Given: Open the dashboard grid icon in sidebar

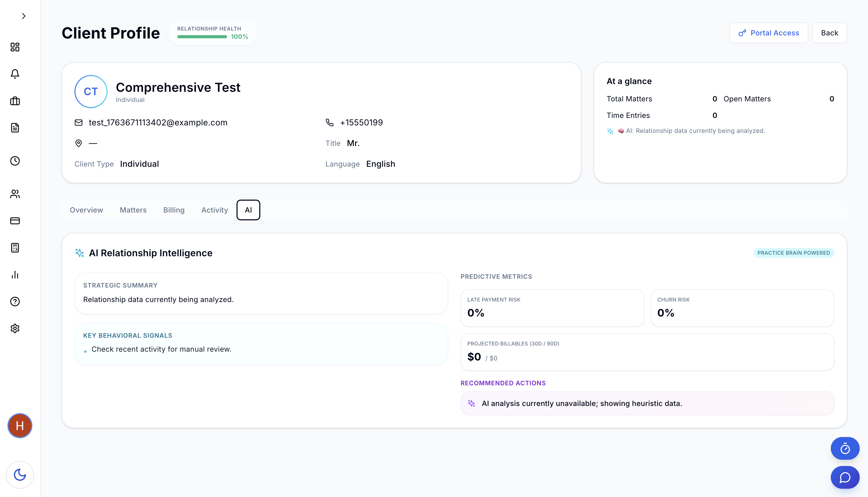Looking at the screenshot, I should pyautogui.click(x=15, y=47).
